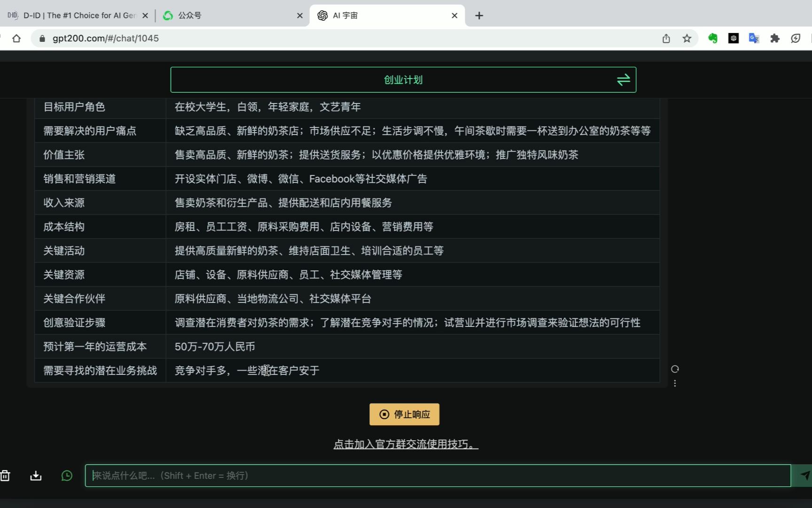The height and width of the screenshot is (508, 812).
Task: Download the conversation with the download icon
Action: tap(36, 476)
